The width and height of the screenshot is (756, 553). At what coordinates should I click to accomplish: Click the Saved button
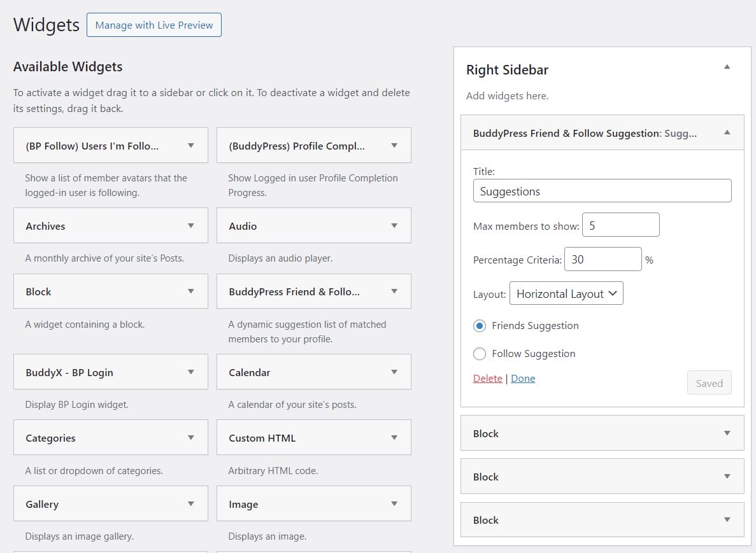coord(709,383)
